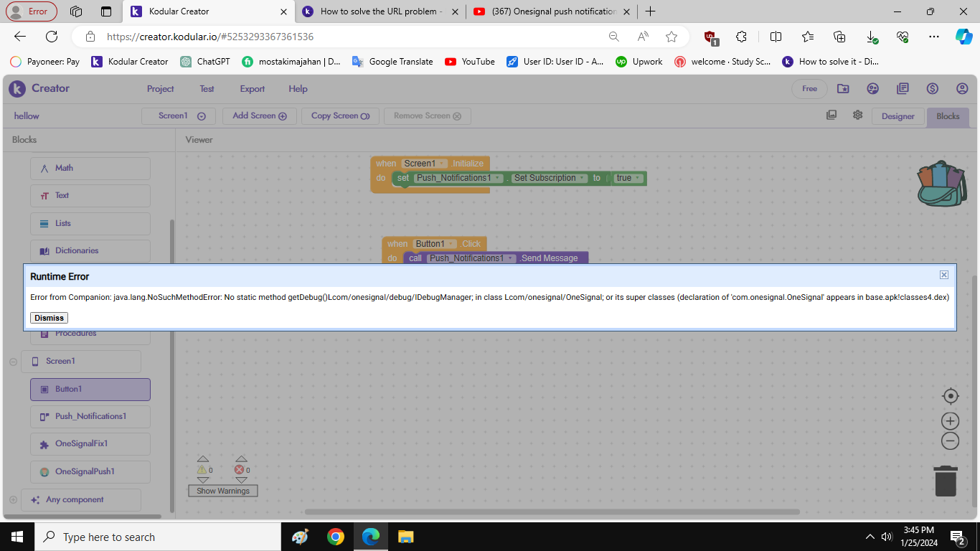Click the Add Screen button

click(259, 115)
